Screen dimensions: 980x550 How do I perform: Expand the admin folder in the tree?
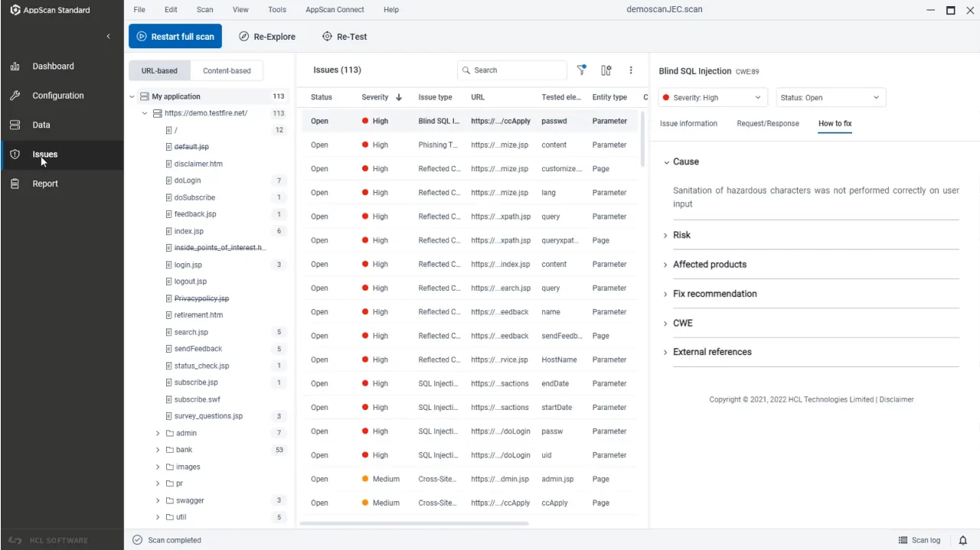pyautogui.click(x=158, y=433)
